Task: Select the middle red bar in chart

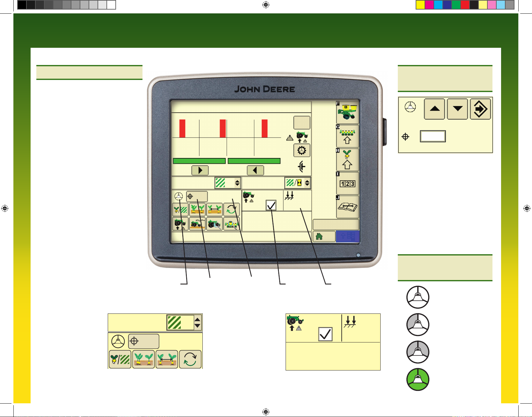Action: click(223, 129)
